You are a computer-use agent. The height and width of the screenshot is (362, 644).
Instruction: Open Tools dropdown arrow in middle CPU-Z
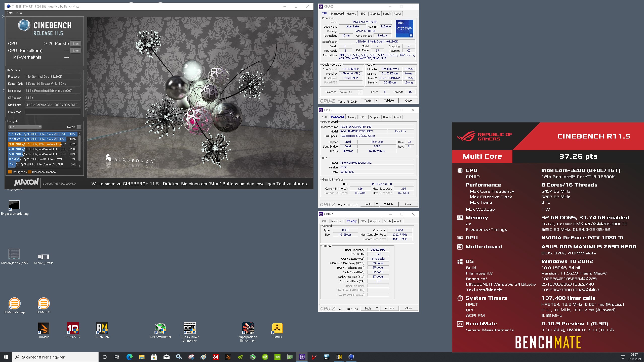point(377,204)
